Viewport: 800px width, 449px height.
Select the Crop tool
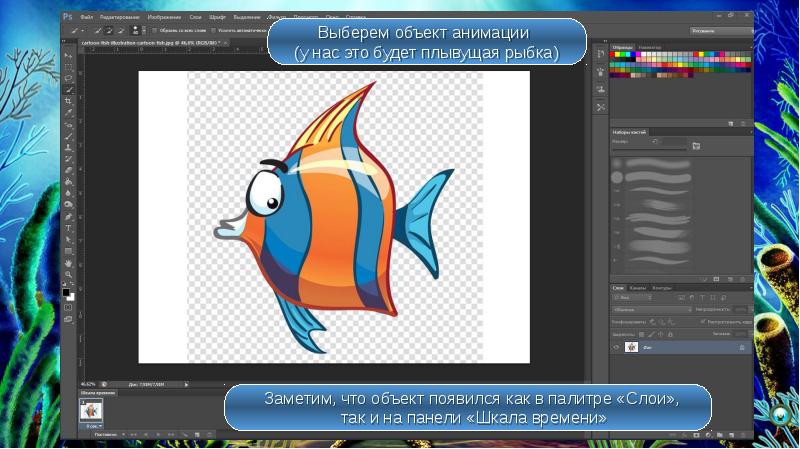[x=68, y=101]
